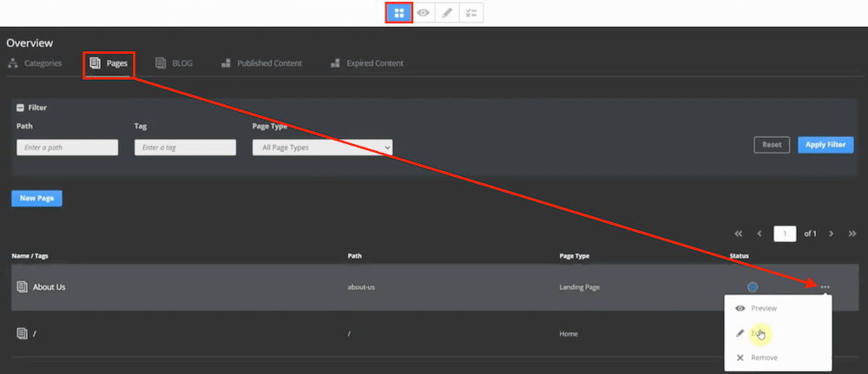Click the home page document icon

[23, 333]
